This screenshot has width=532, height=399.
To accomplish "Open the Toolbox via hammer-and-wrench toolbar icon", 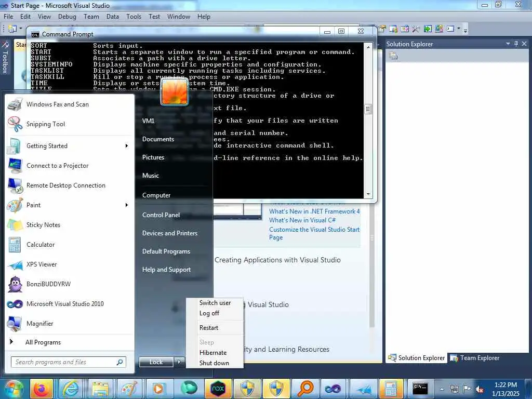I will (x=416, y=29).
